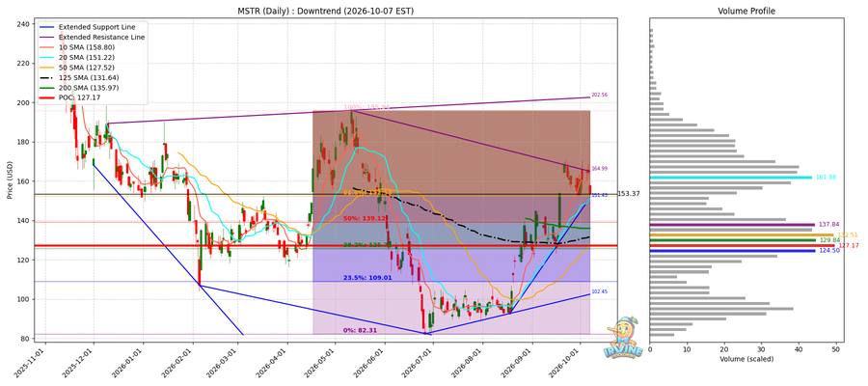Click the 2026-05-01 date tick label
Screen dimensions: 868x386
tap(320, 363)
